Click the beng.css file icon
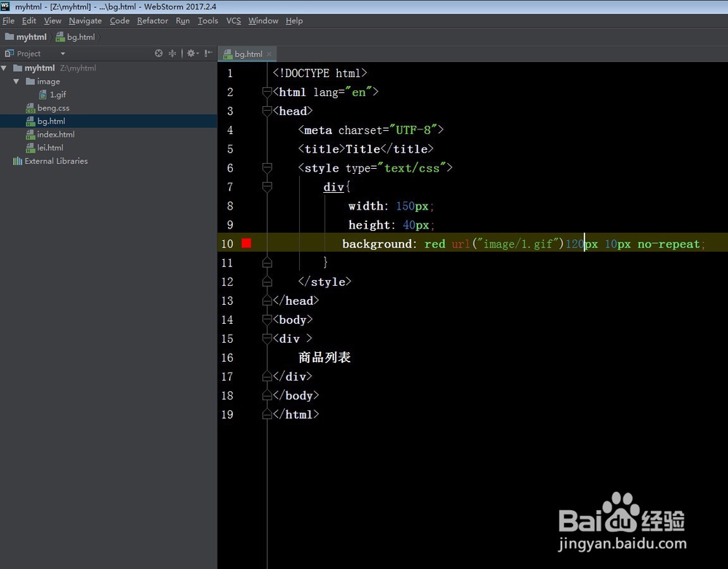Screen dimensions: 728x569 click(x=30, y=108)
